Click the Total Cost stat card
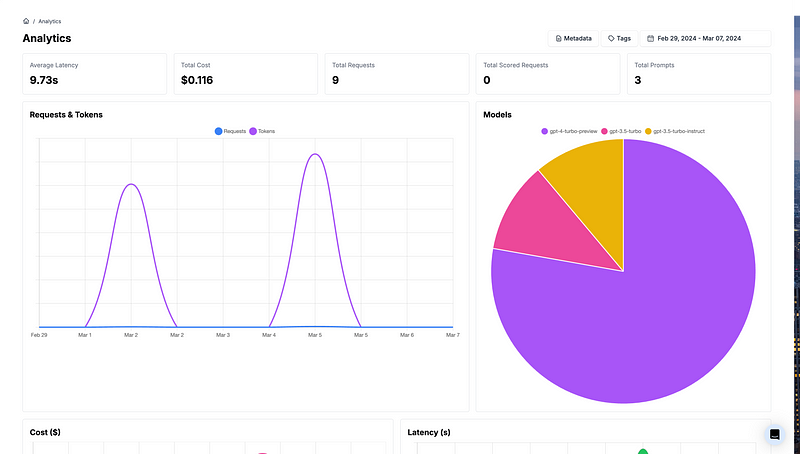 click(x=245, y=74)
